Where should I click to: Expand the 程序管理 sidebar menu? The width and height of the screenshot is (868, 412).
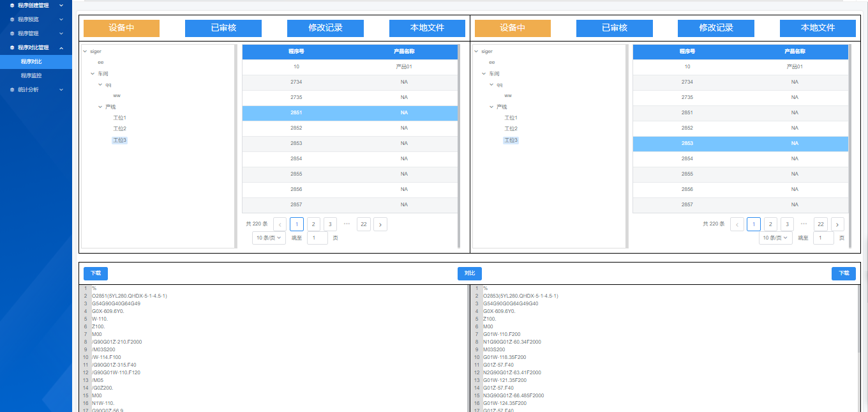[x=61, y=33]
